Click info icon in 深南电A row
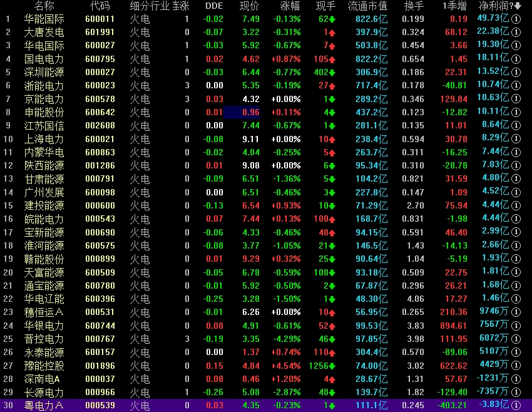Screen dimensions: 532x412 point(516,379)
